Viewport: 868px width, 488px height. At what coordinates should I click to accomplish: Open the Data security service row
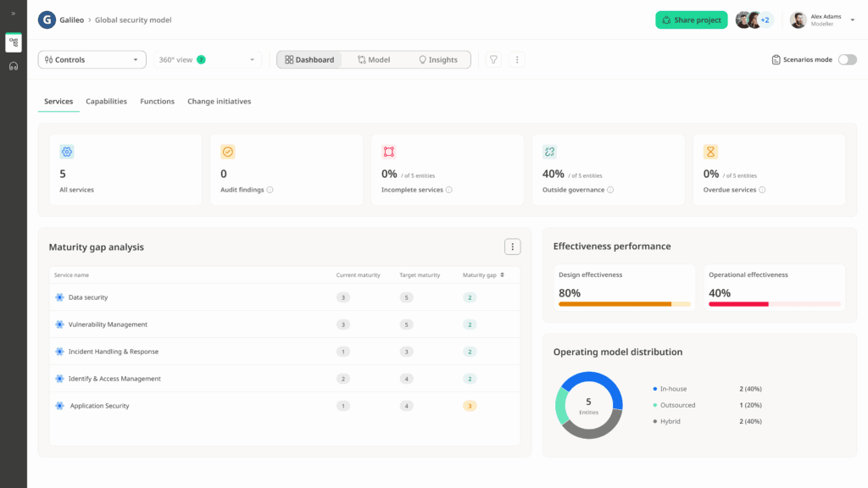click(88, 297)
